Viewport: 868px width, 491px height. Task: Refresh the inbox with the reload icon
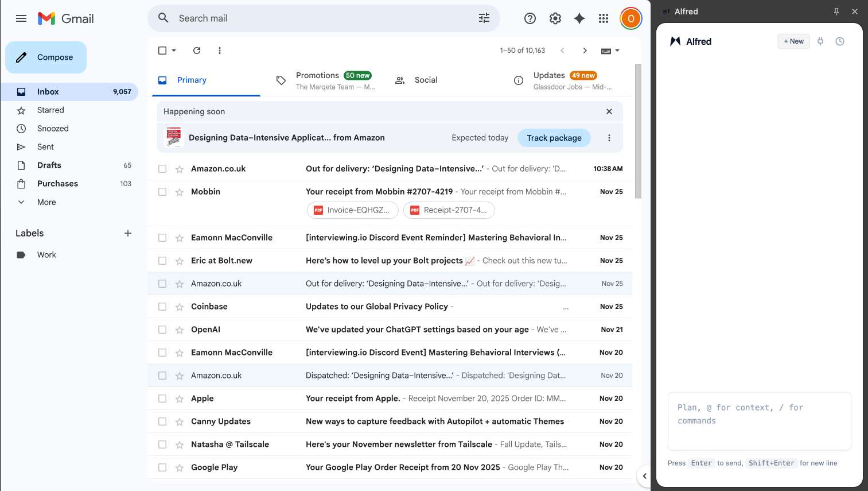[x=197, y=51]
